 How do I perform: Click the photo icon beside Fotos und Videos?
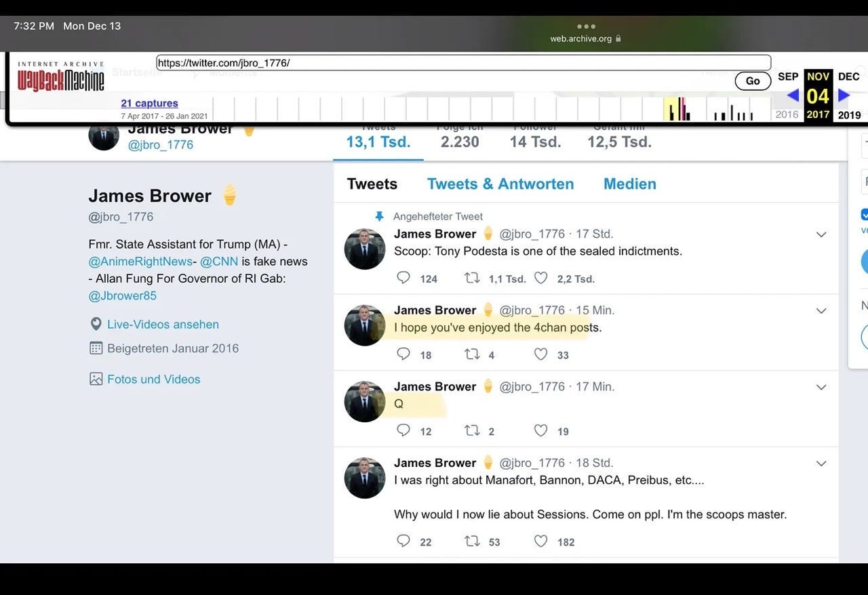click(96, 379)
